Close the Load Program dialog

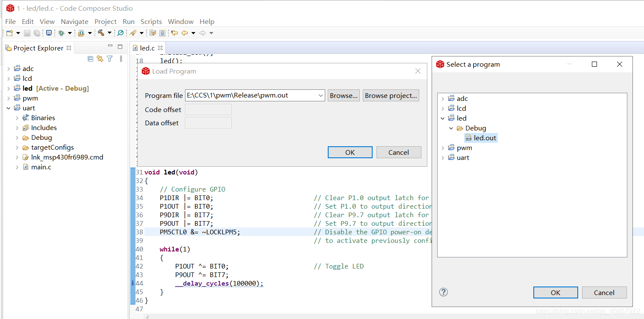pos(418,71)
